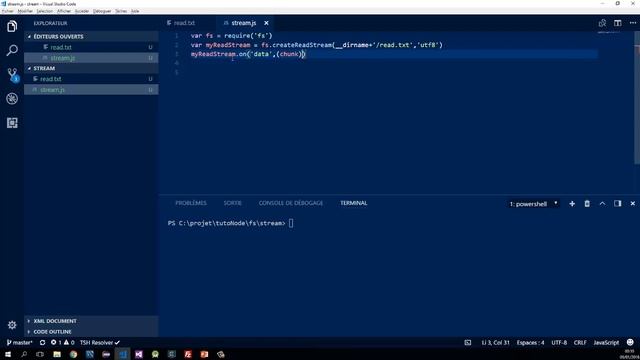The width and height of the screenshot is (640, 360).
Task: Change indentation via Espaces : 4
Action: (530, 342)
